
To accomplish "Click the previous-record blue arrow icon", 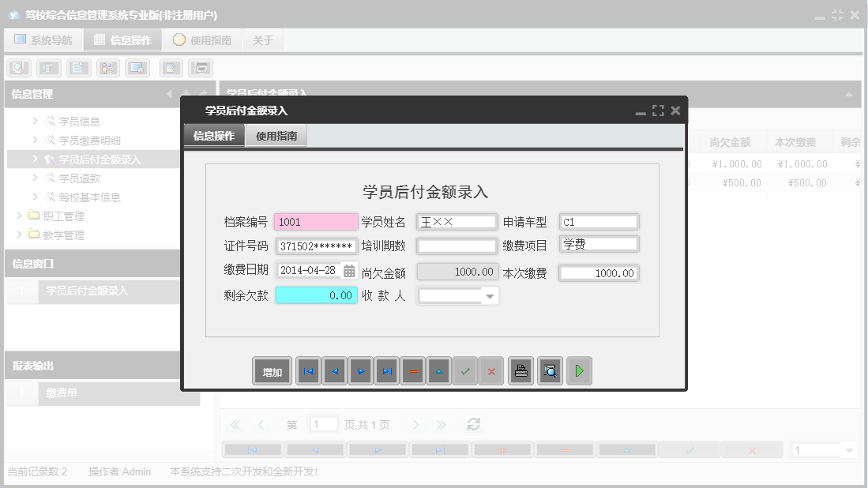I will coord(334,371).
